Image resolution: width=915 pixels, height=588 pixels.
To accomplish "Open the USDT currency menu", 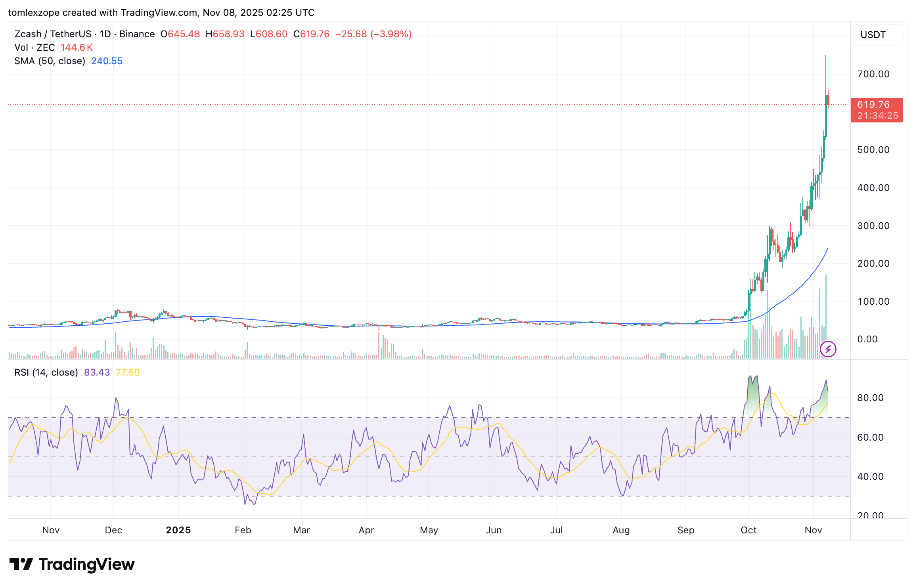I will tap(873, 34).
